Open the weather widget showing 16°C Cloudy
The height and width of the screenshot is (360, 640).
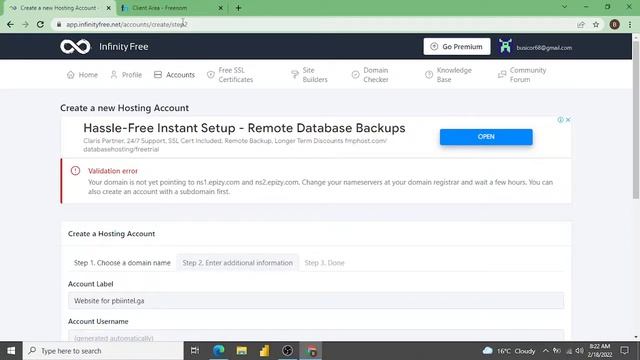[509, 351]
